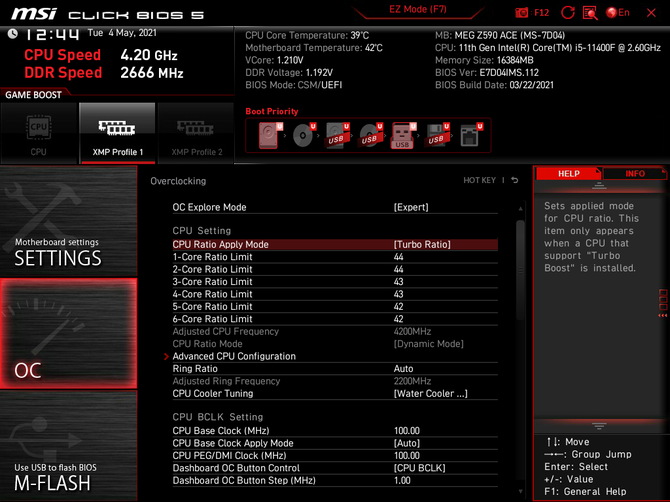670x502 pixels.
Task: Select the USB CD/DVD boot device icon
Action: pyautogui.click(x=370, y=135)
